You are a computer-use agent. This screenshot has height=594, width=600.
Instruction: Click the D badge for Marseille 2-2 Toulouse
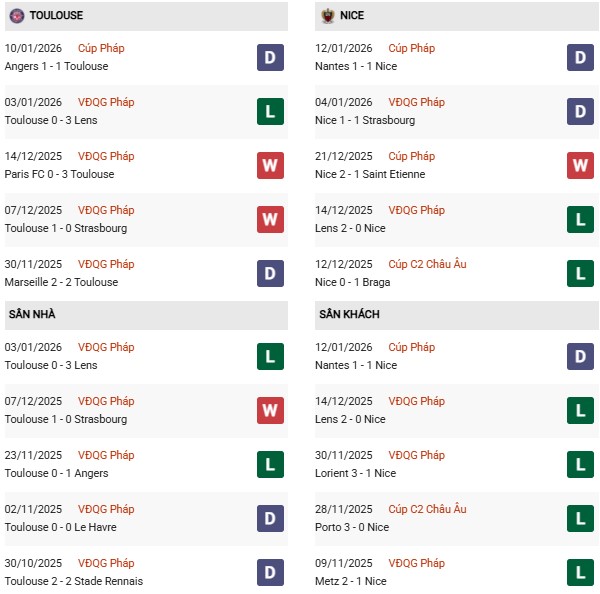pos(270,274)
